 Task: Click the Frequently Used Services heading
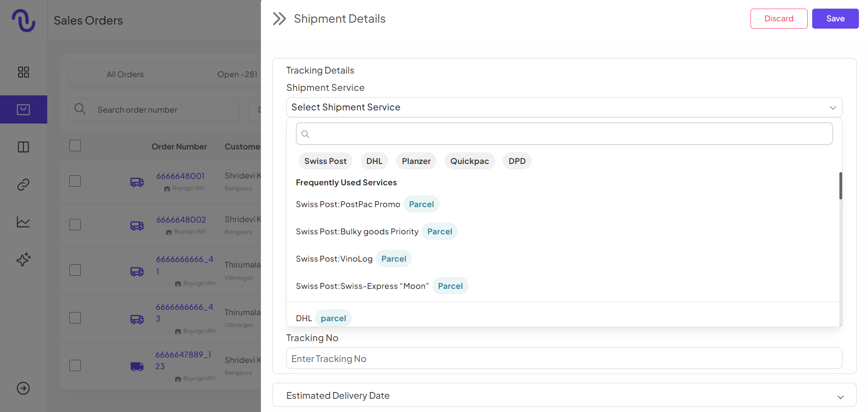pyautogui.click(x=346, y=183)
